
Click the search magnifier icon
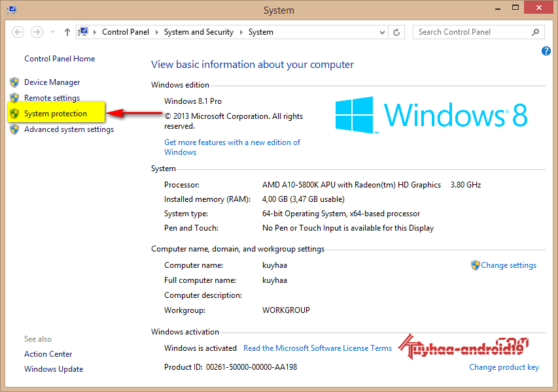point(535,33)
